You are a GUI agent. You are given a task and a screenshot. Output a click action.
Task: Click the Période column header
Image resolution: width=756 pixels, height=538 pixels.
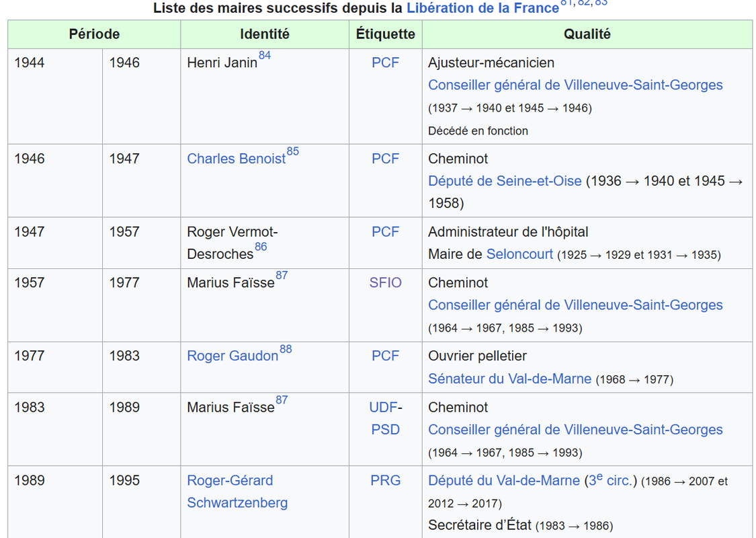94,34
